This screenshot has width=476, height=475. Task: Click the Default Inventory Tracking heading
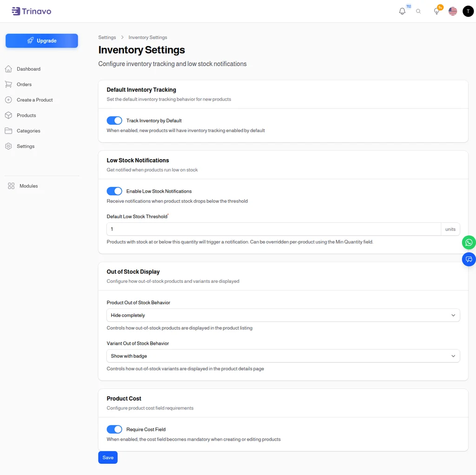141,90
